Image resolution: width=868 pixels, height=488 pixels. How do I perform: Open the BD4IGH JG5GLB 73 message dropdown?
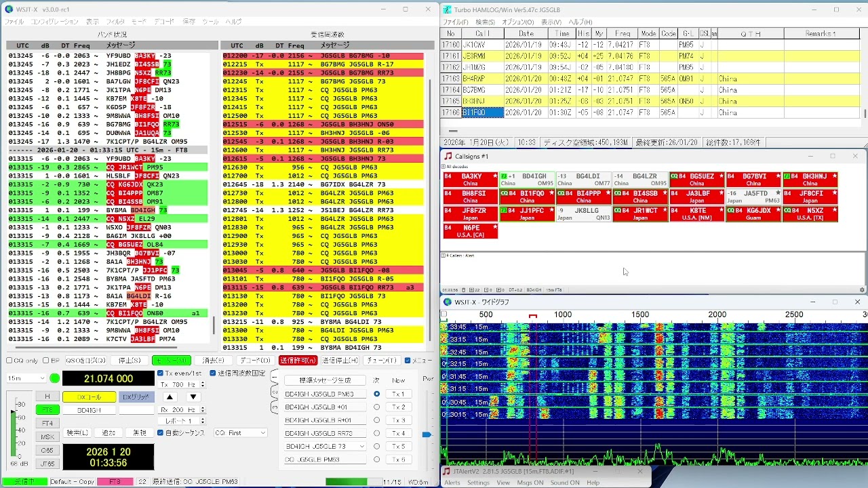tap(325, 446)
